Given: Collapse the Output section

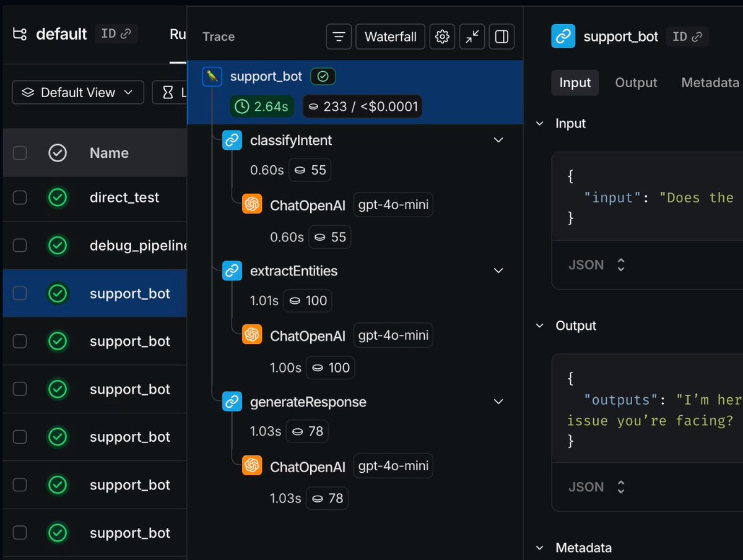Looking at the screenshot, I should [540, 325].
